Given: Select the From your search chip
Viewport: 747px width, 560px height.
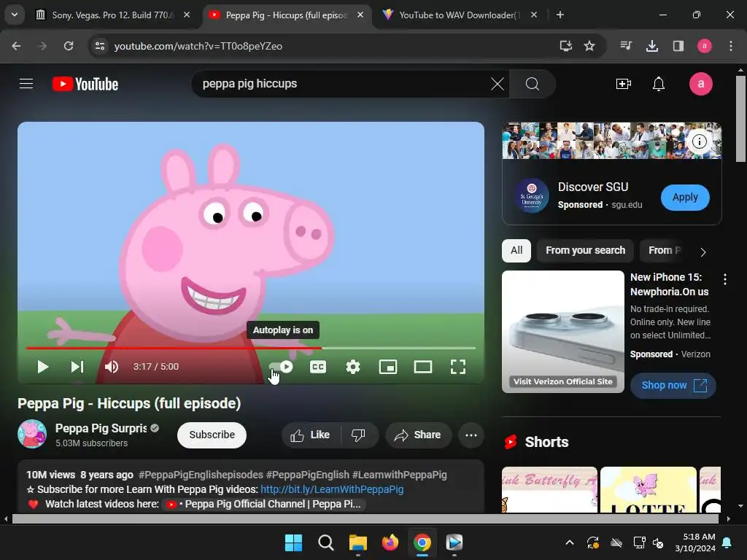Looking at the screenshot, I should tap(585, 251).
